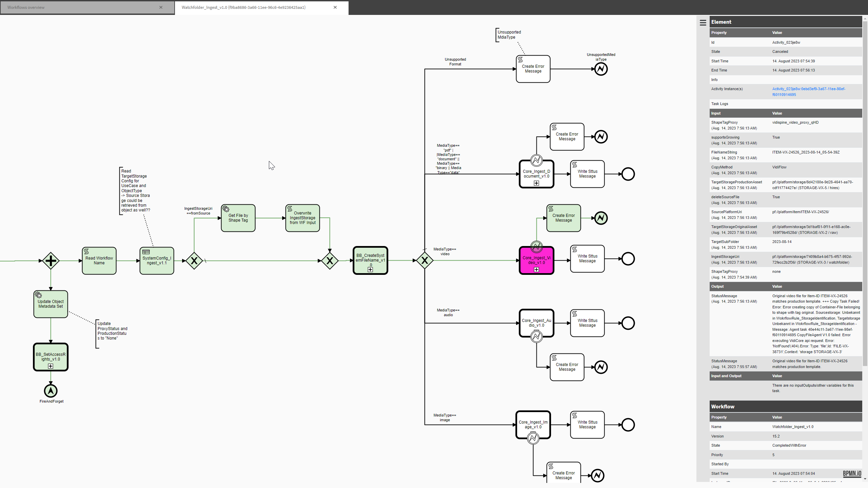Select green Create Error Message task above video
The image size is (868, 488).
(x=564, y=218)
